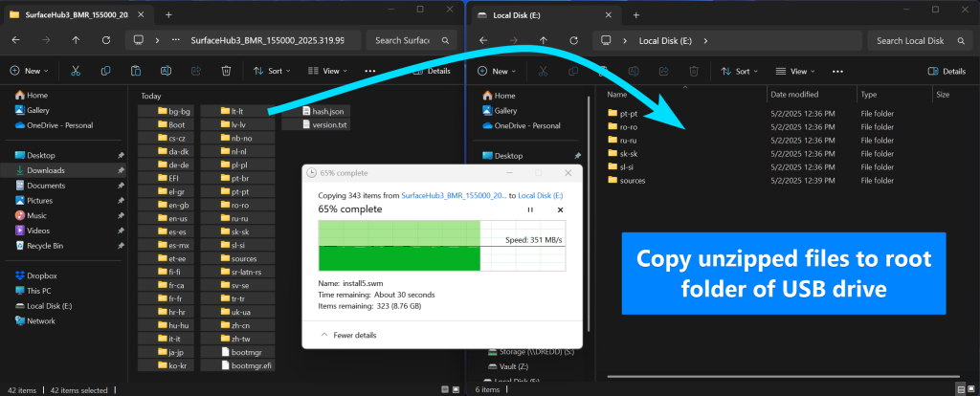Cancel the copy with the X button
Screen dimensions: 980x396
(560, 209)
